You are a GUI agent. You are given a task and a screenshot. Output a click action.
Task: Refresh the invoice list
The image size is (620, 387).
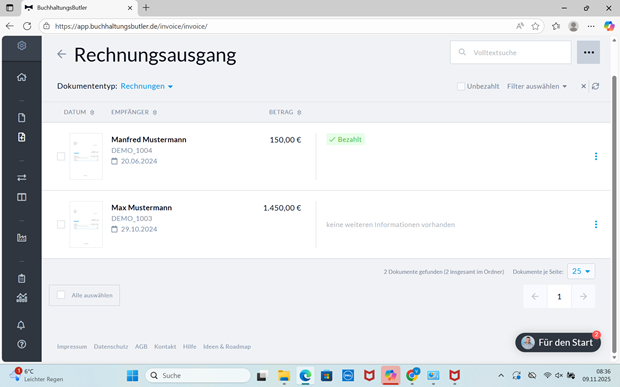tap(595, 86)
